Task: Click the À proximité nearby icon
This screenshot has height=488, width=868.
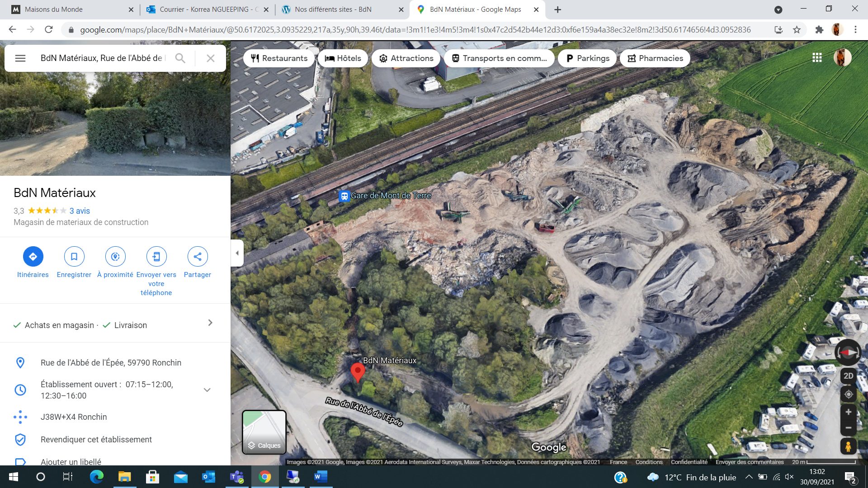Action: coord(115,256)
